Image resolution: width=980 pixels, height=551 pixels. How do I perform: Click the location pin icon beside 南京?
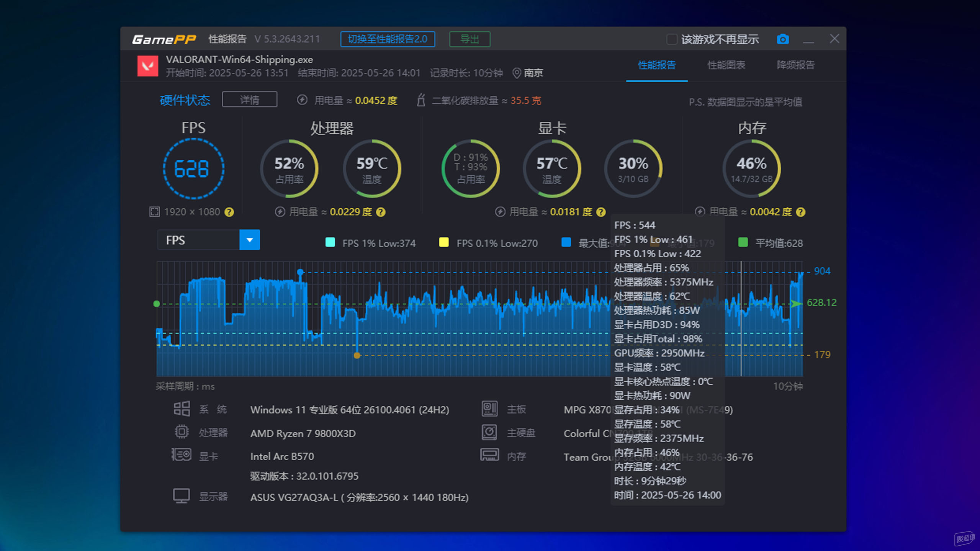tap(517, 73)
